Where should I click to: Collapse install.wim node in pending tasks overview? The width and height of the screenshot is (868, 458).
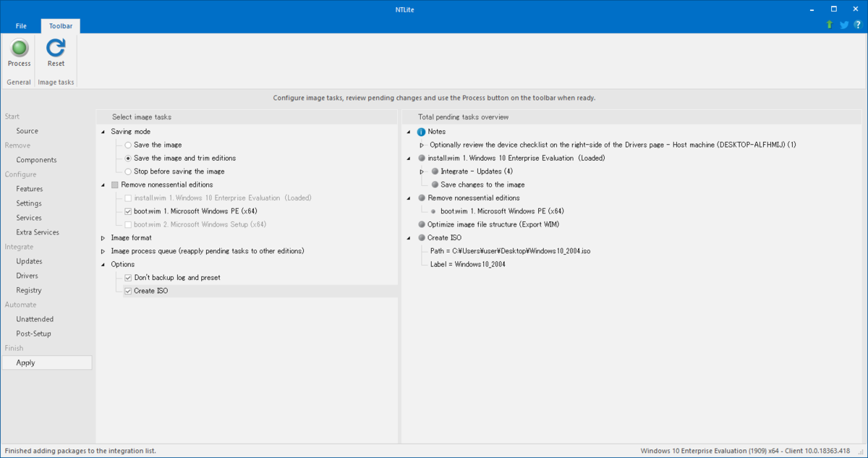pyautogui.click(x=409, y=158)
